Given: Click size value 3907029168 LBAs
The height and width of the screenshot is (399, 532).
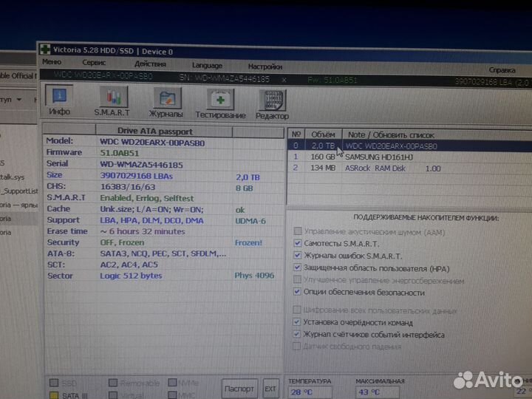Looking at the screenshot, I should point(137,176).
